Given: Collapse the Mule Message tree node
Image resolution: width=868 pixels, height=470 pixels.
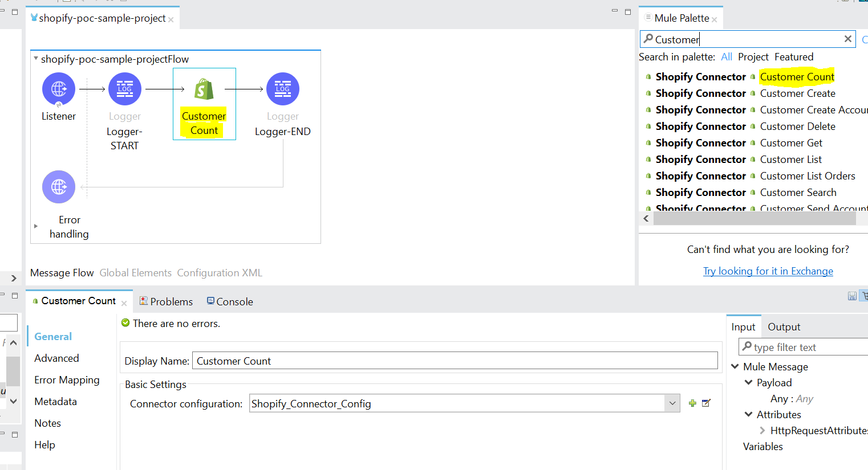Looking at the screenshot, I should (736, 366).
